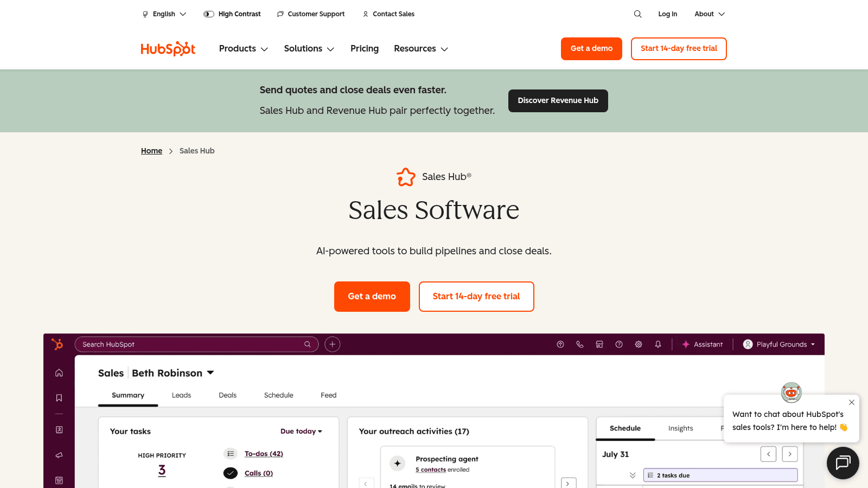The width and height of the screenshot is (868, 488).
Task: Open the To-dos (42) link
Action: click(264, 454)
